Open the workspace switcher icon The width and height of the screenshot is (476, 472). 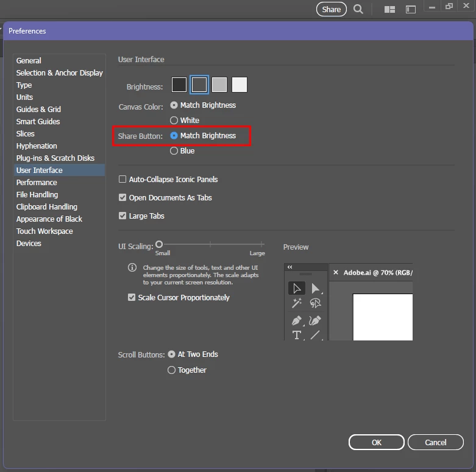410,10
